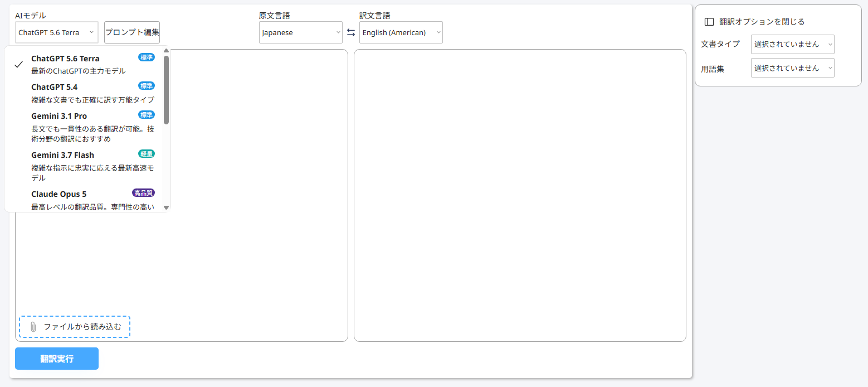Choose Claude Opus 5 model
The width and height of the screenshot is (868, 387).
click(84, 199)
